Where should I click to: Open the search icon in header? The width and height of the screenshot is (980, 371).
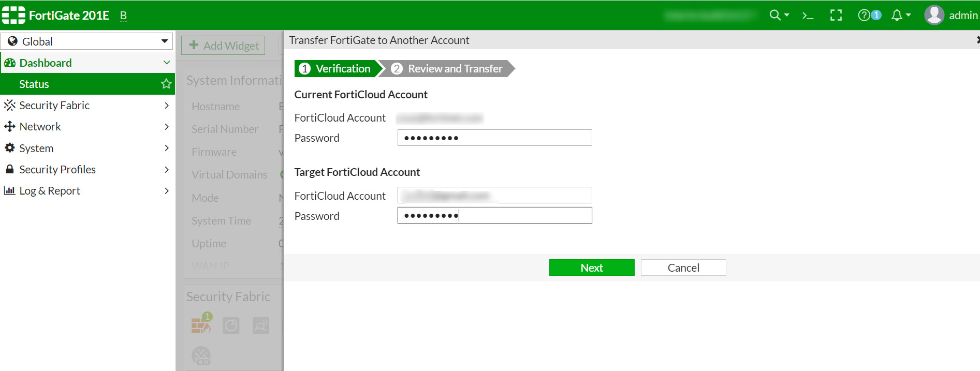click(x=775, y=16)
